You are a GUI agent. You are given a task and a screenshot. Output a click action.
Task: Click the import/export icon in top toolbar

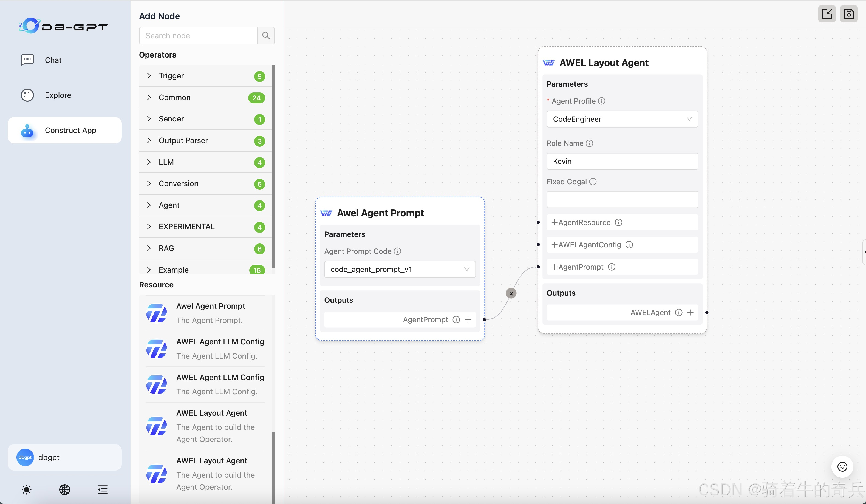click(827, 14)
